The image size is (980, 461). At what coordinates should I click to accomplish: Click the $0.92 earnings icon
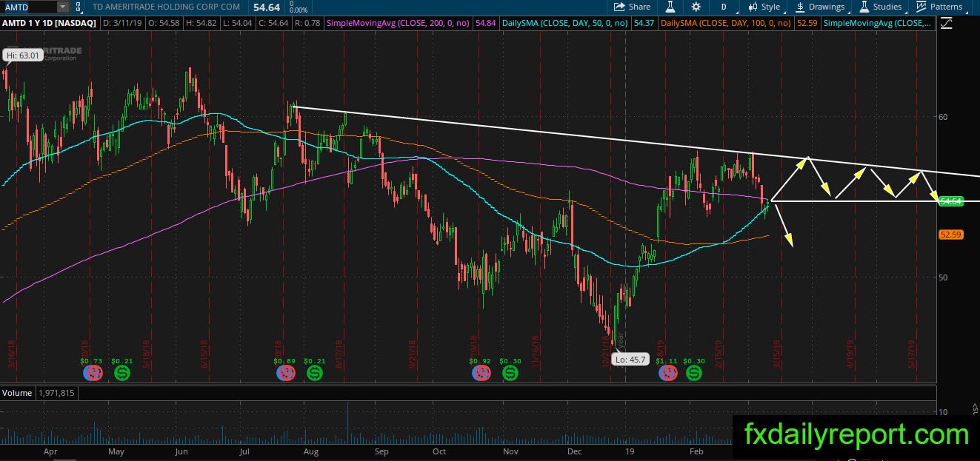pos(480,372)
